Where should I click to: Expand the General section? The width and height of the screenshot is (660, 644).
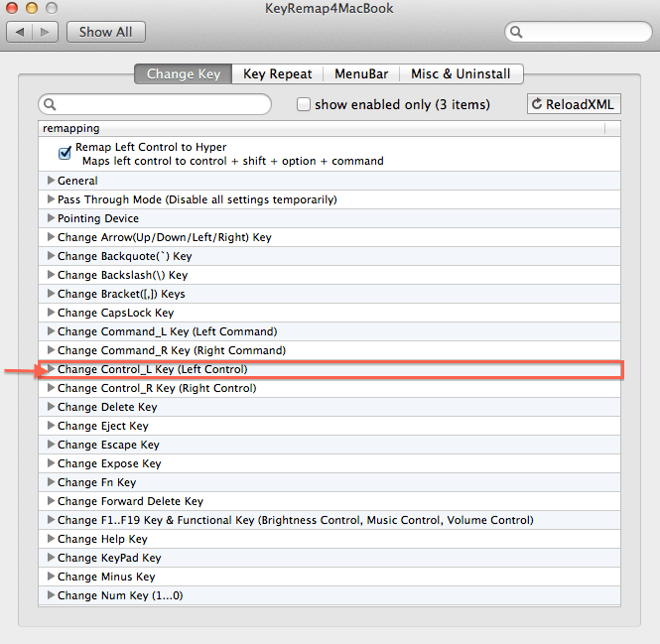click(50, 181)
